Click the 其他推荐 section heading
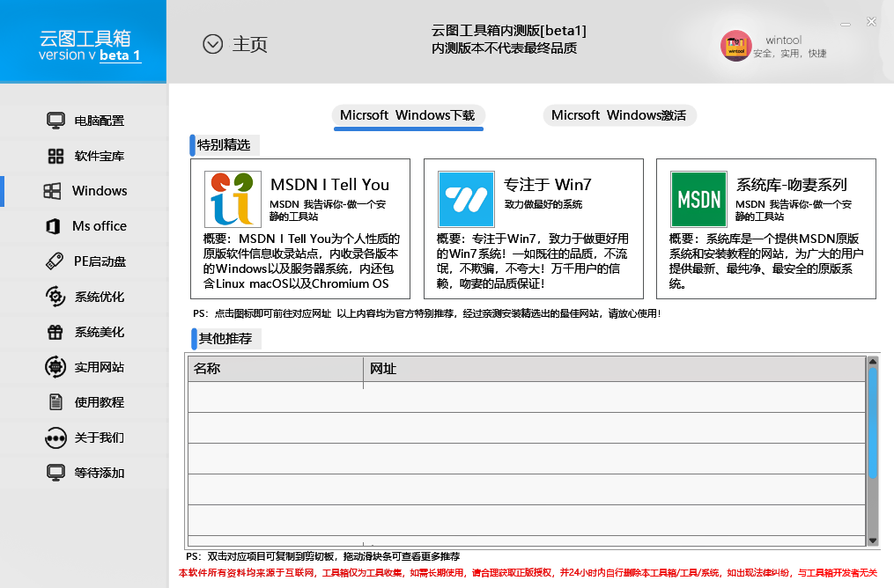The image size is (894, 588). 225,339
